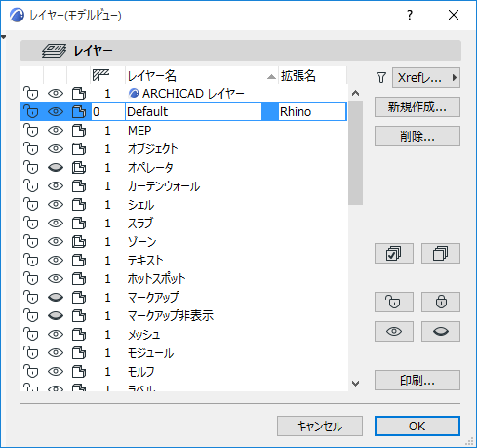The height and width of the screenshot is (448, 477).
Task: Click the Unlock layers button
Action: point(394,302)
